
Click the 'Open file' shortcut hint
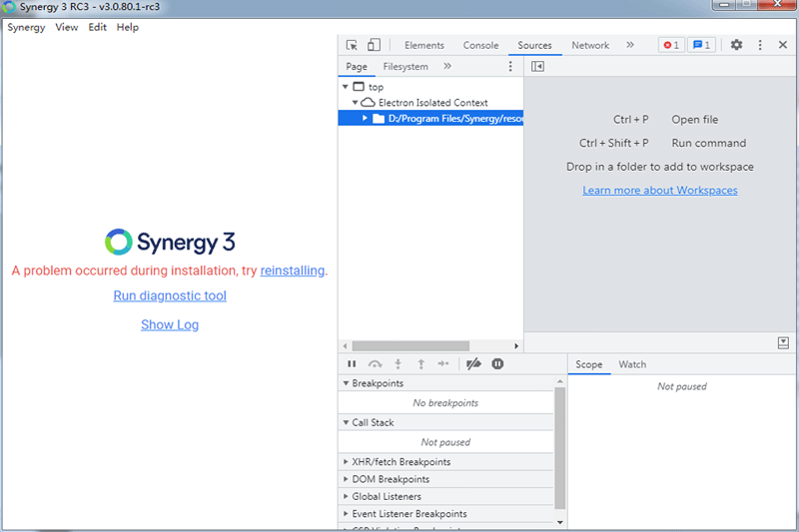coord(694,120)
